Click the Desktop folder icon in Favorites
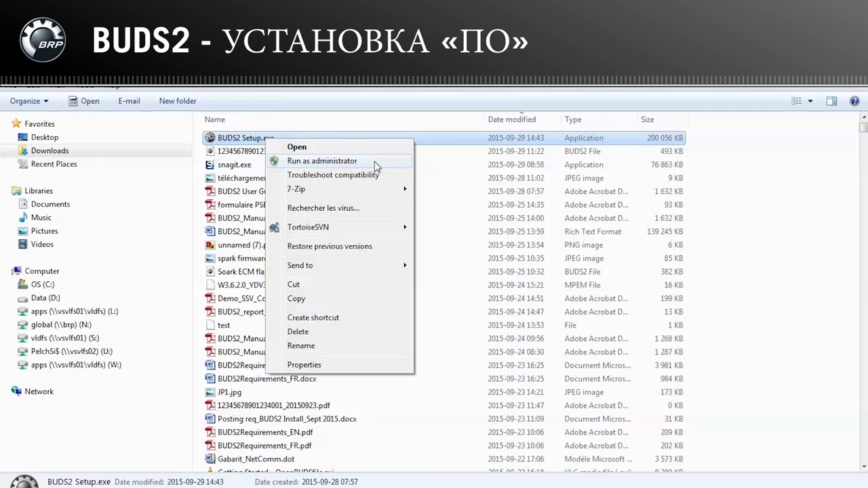 [x=23, y=137]
